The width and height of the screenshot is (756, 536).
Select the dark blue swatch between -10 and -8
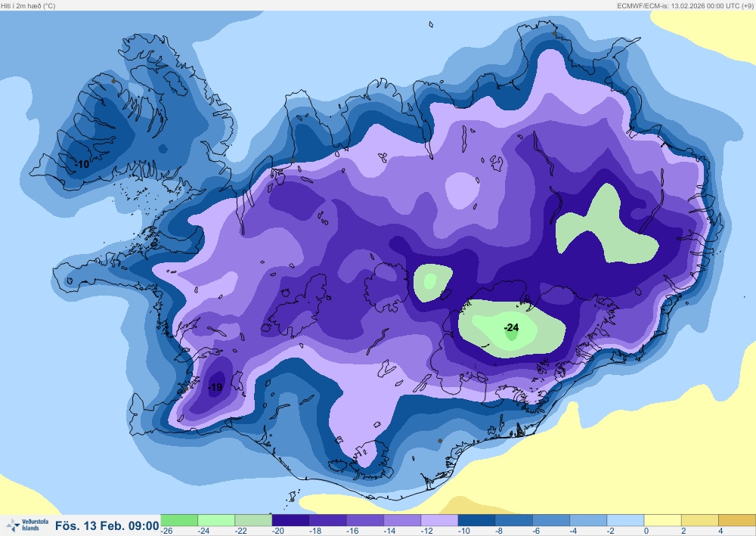476,520
